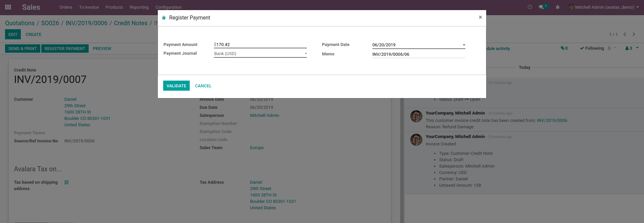Viewport: 644px width, 223px height.
Task: Toggle the Following subscription status
Action: pyautogui.click(x=592, y=48)
